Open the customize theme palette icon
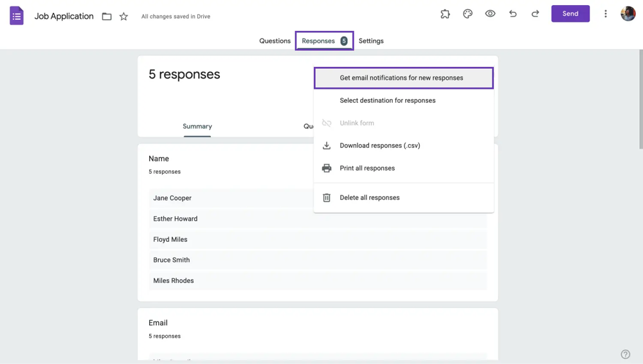Viewport: 643px width, 364px height. pos(467,14)
